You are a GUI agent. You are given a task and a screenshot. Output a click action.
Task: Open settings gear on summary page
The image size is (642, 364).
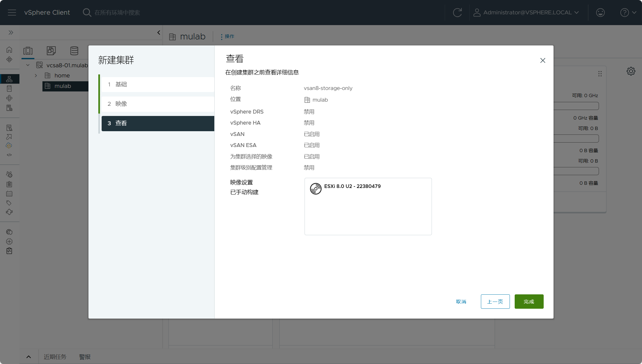coord(631,71)
